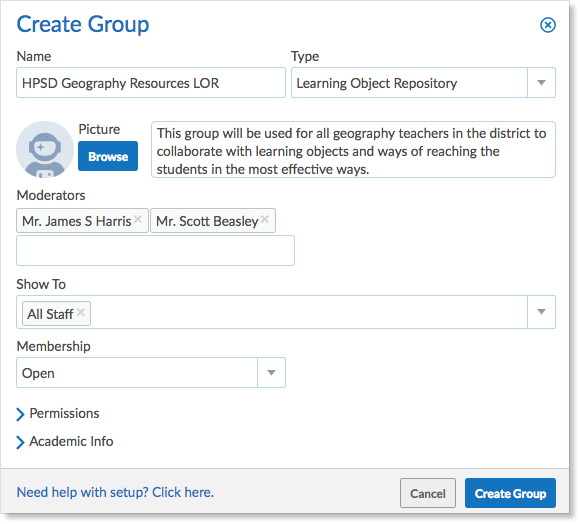Expand the Academic Info section
This screenshot has width=580, height=524.
pos(65,442)
